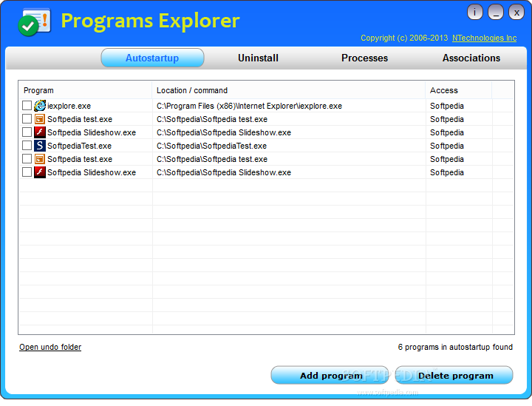
Task: Click the Internet Explorer icon beside iexplore.exe
Action: 40,106
